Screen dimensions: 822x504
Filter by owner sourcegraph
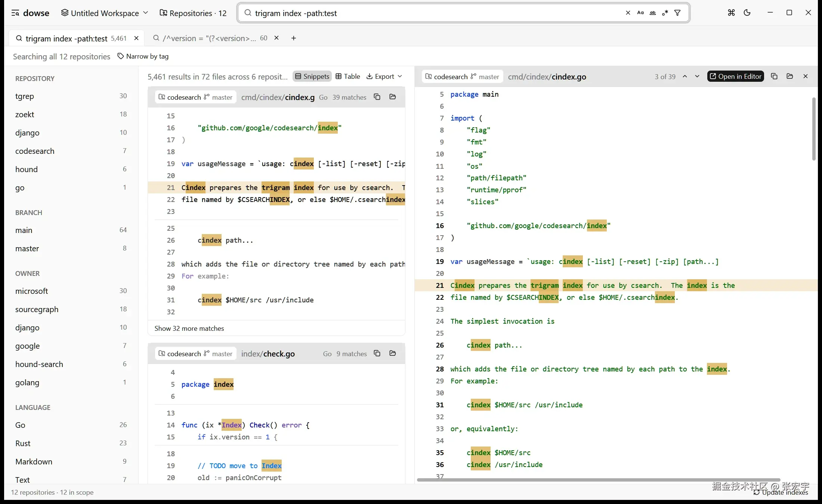[x=71, y=309]
